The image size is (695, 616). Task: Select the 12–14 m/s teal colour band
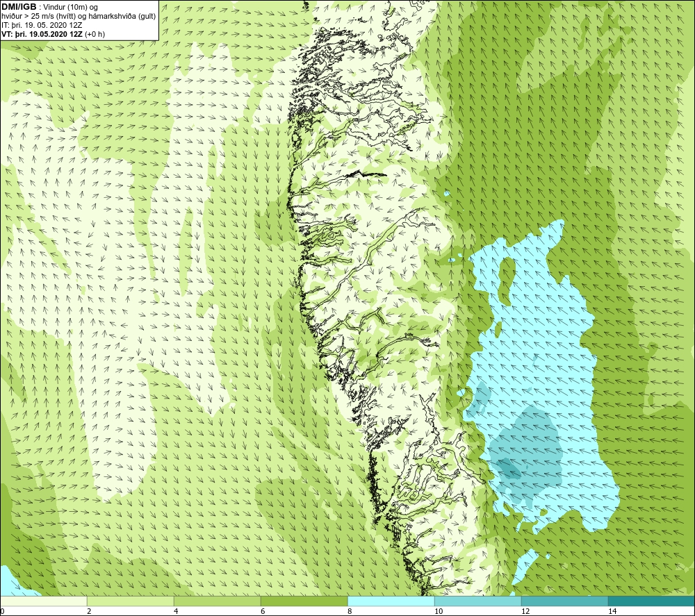(564, 601)
